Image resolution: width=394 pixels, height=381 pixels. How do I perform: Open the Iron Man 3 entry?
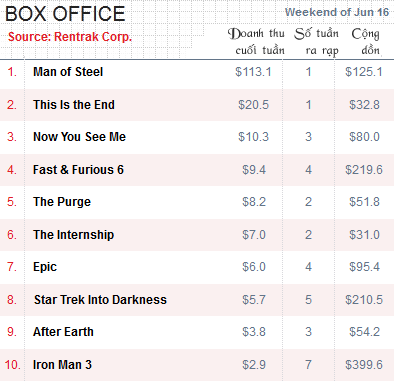pos(62,365)
